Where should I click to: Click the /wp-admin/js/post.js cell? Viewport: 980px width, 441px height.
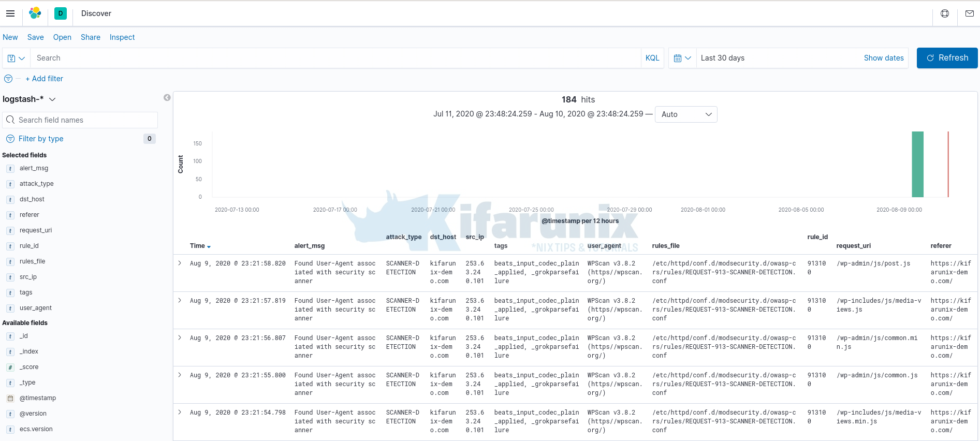click(x=873, y=263)
